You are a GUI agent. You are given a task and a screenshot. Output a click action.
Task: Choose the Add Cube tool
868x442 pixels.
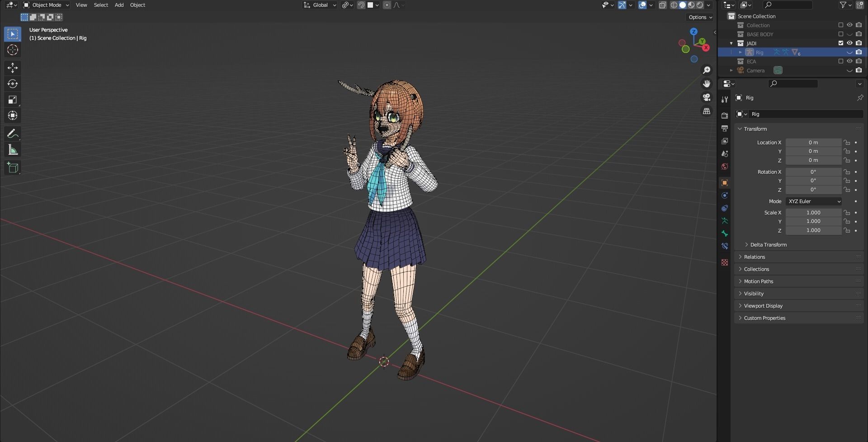pyautogui.click(x=13, y=167)
